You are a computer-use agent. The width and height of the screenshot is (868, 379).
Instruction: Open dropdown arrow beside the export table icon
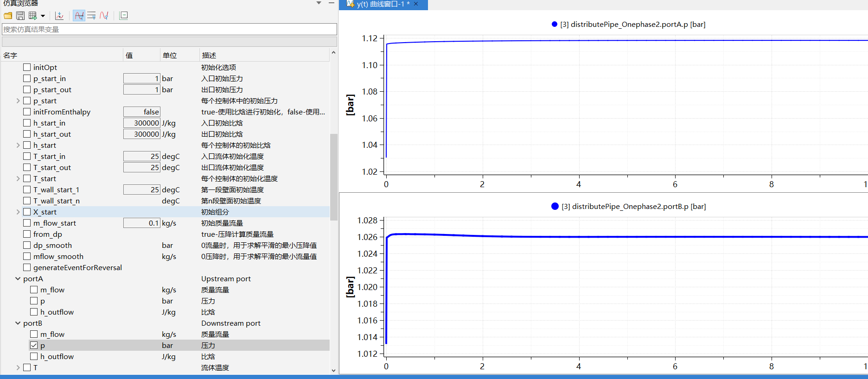tap(43, 16)
